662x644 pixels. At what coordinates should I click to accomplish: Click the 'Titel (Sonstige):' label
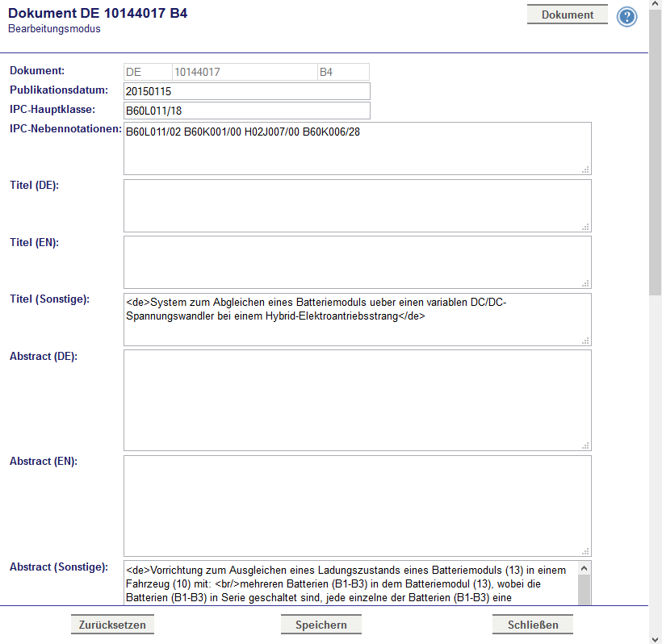click(x=50, y=299)
